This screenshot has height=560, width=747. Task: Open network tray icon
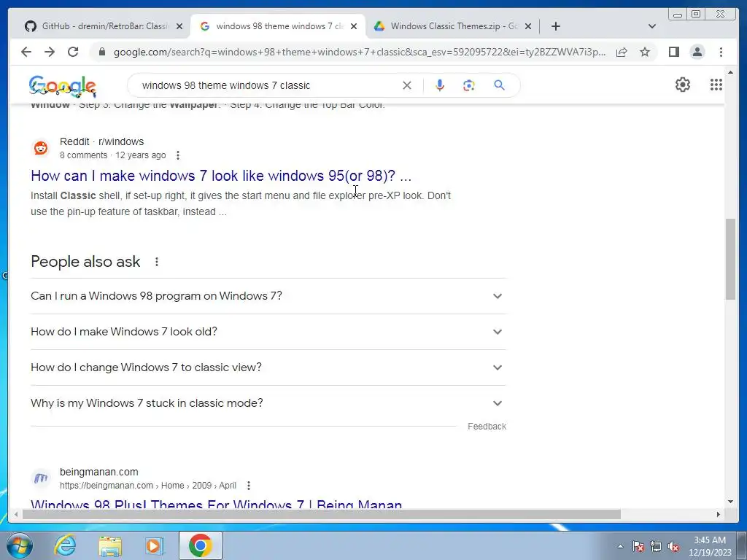[656, 546]
